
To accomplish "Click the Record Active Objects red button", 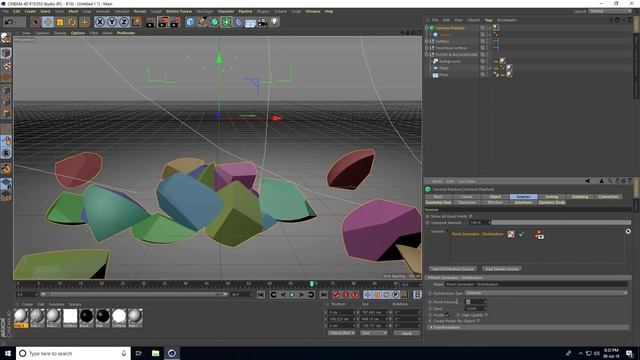I will (336, 295).
